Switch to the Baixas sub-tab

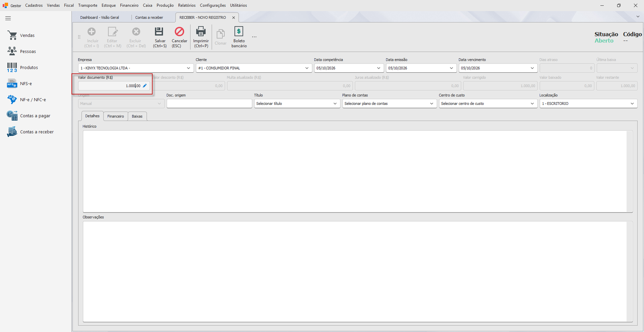pyautogui.click(x=137, y=116)
